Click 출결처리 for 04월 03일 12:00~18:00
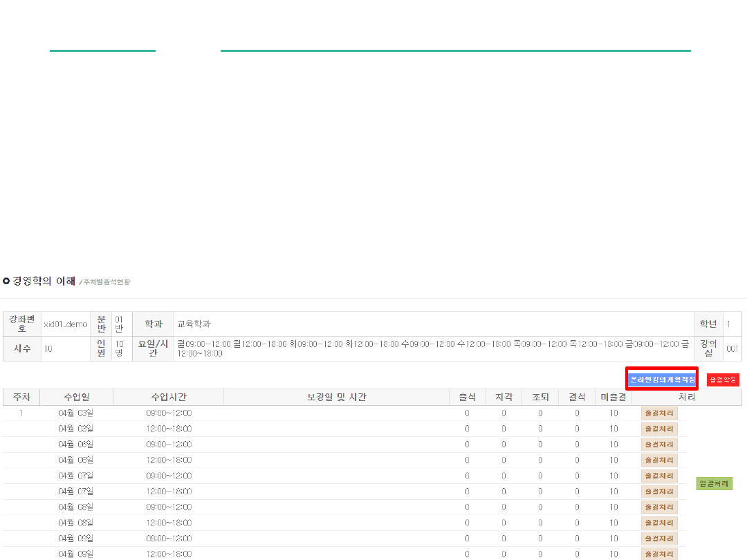 coord(659,429)
